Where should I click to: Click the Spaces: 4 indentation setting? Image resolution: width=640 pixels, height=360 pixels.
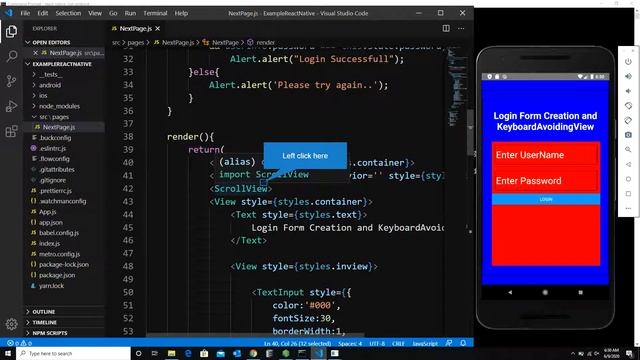pyautogui.click(x=350, y=343)
